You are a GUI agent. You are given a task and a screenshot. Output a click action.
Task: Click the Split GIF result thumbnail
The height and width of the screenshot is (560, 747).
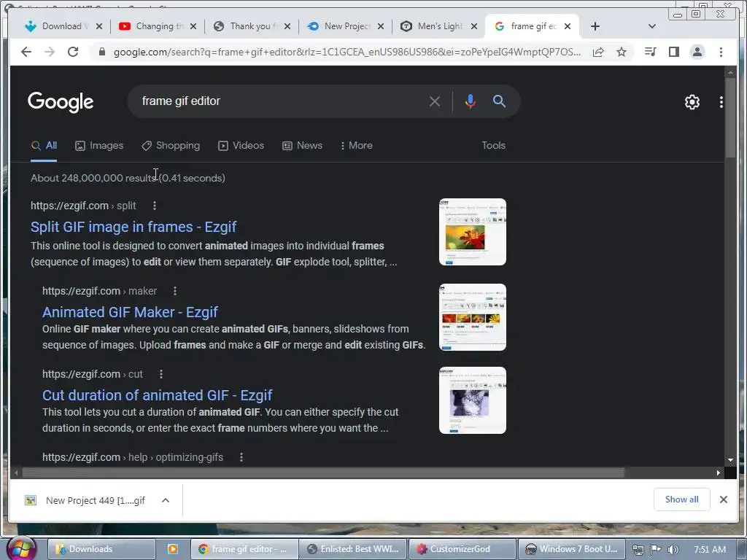473,232
